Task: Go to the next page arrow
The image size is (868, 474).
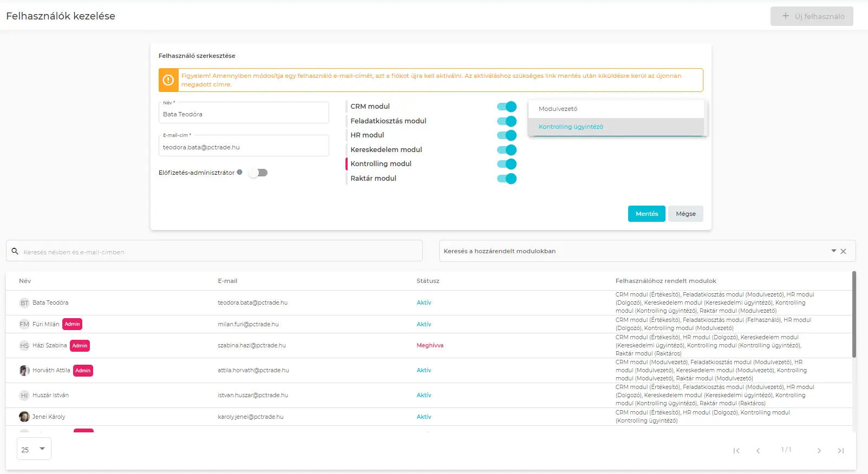Action: (x=819, y=451)
